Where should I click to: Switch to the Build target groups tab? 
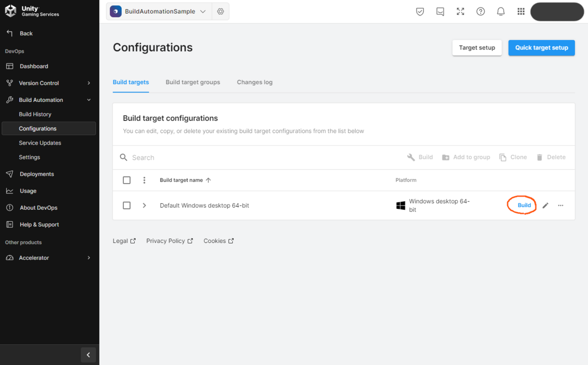193,82
